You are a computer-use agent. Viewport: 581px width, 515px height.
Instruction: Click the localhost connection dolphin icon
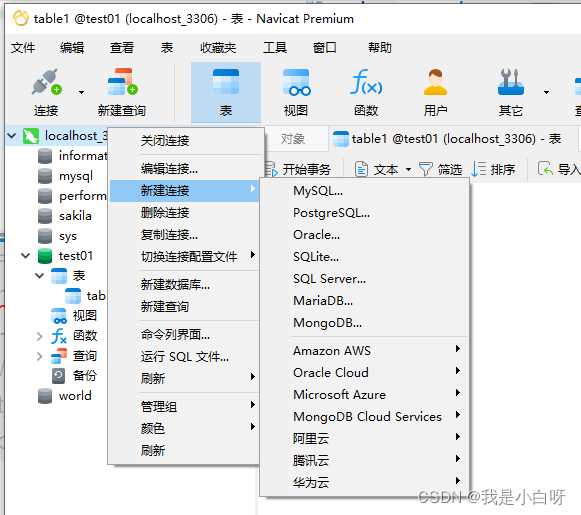point(31,136)
